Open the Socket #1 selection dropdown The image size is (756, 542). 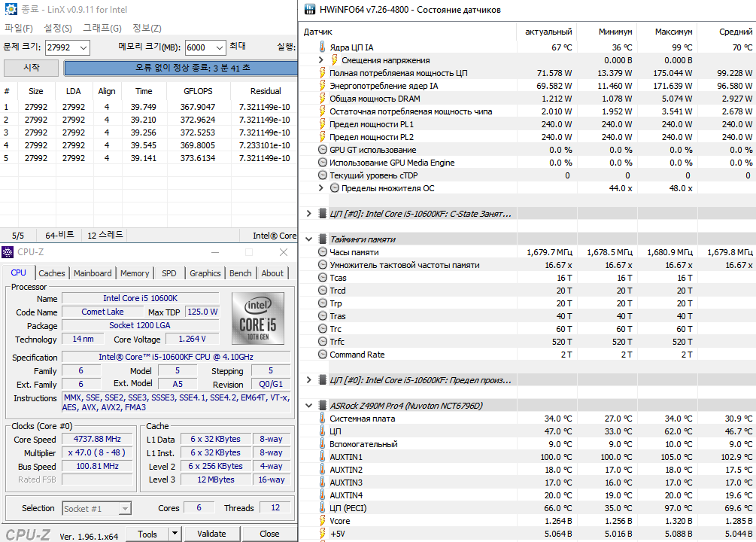coord(125,508)
